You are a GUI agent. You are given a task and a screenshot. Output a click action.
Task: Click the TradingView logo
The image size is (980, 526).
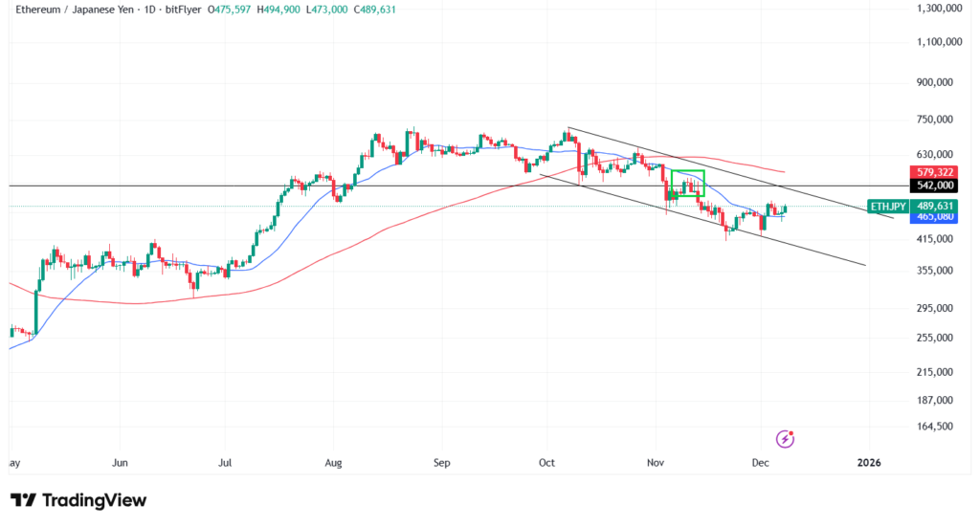[x=78, y=500]
